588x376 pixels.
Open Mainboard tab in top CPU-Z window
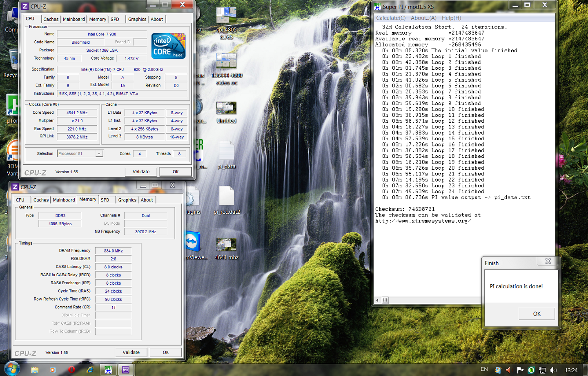(74, 19)
